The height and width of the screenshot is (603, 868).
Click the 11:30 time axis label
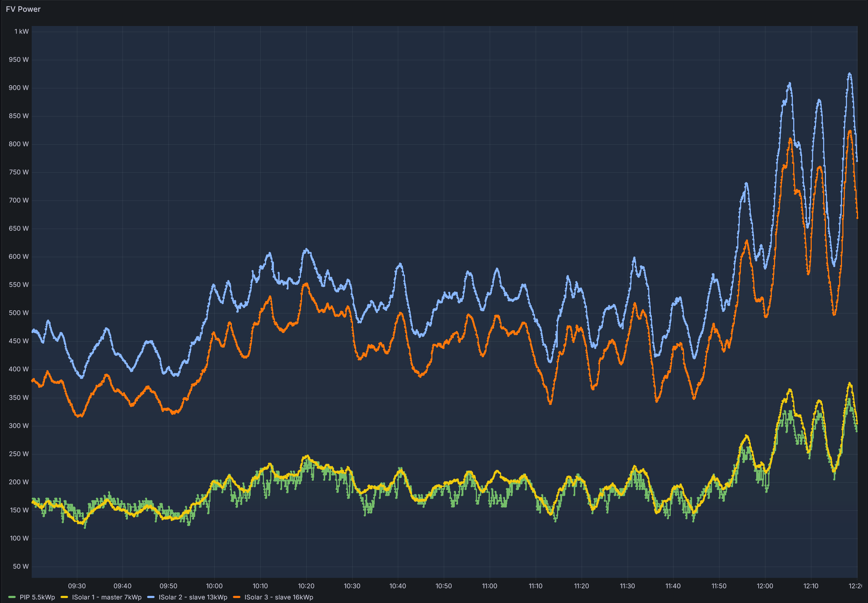627,586
